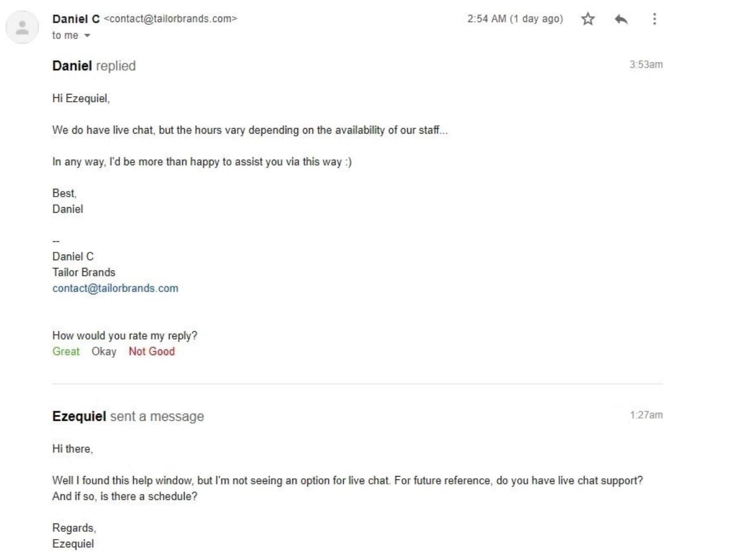Click the 'to me' recipient text

pyautogui.click(x=65, y=35)
